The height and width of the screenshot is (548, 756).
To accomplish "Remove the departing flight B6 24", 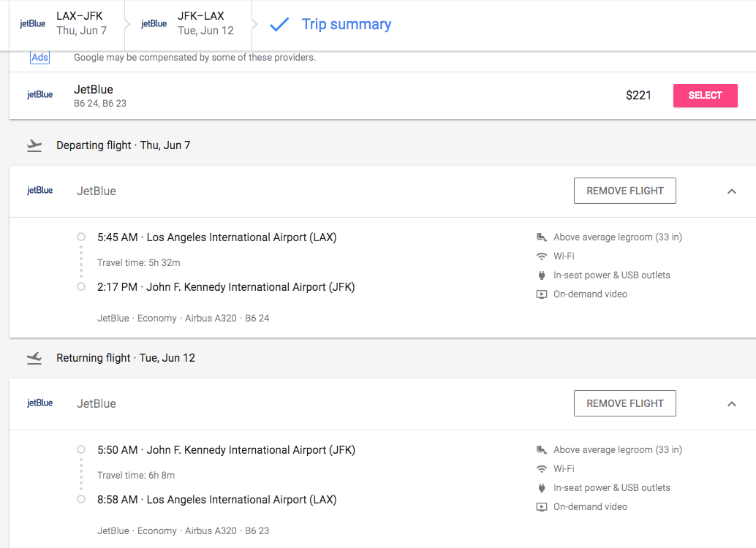I will 625,191.
